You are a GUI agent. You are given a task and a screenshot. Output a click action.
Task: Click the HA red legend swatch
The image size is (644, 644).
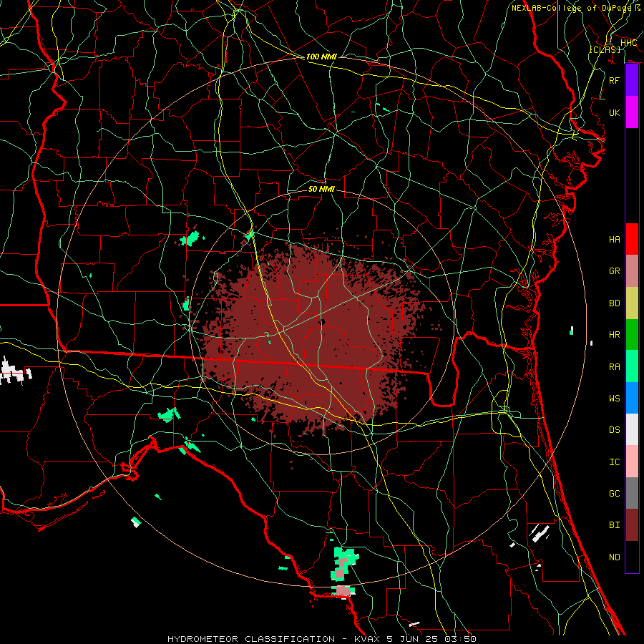632,239
